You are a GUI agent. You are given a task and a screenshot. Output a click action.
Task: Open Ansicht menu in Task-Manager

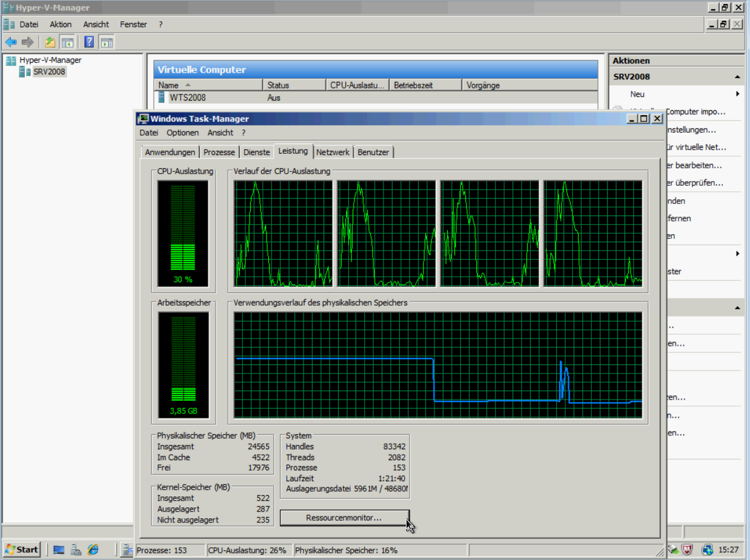(x=220, y=133)
